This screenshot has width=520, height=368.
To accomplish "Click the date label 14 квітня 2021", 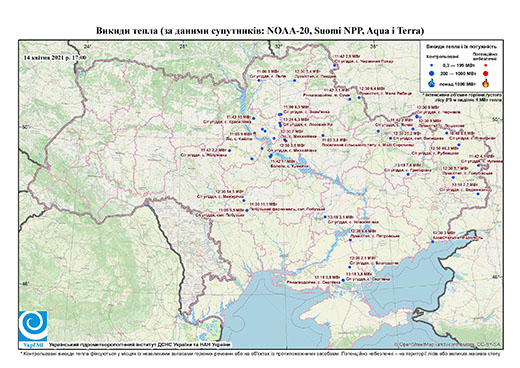I will pos(55,57).
